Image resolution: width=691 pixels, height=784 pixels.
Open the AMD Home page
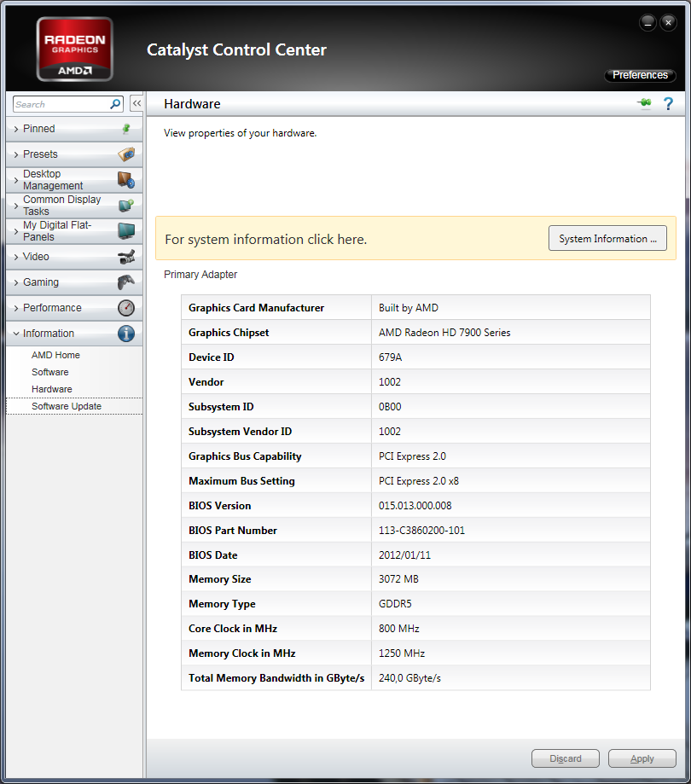(x=55, y=355)
